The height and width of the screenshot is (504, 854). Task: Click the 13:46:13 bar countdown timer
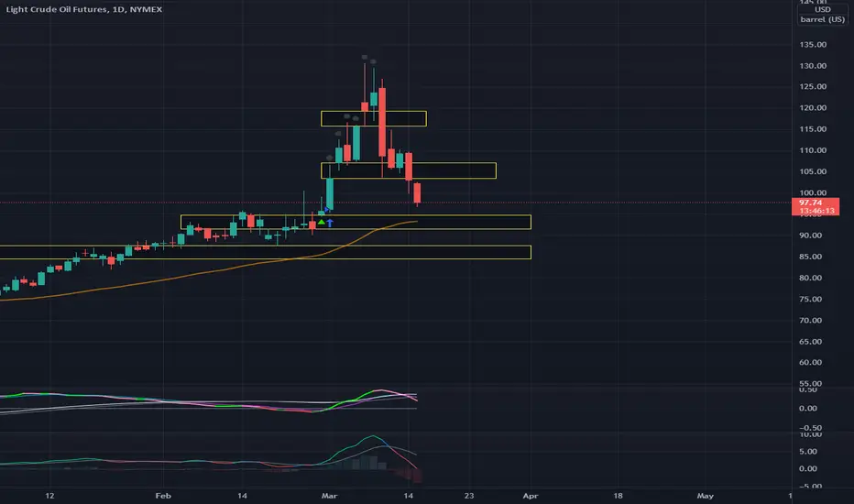[x=816, y=211]
